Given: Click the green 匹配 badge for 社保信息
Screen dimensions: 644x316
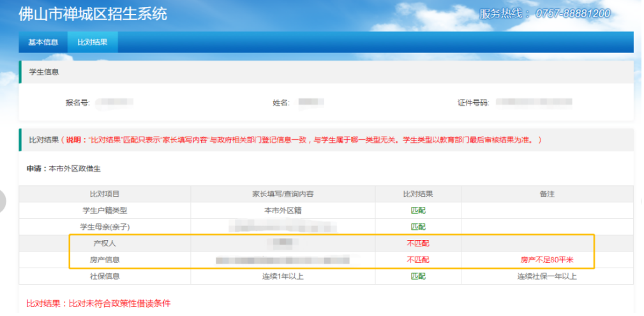Looking at the screenshot, I should [x=417, y=276].
